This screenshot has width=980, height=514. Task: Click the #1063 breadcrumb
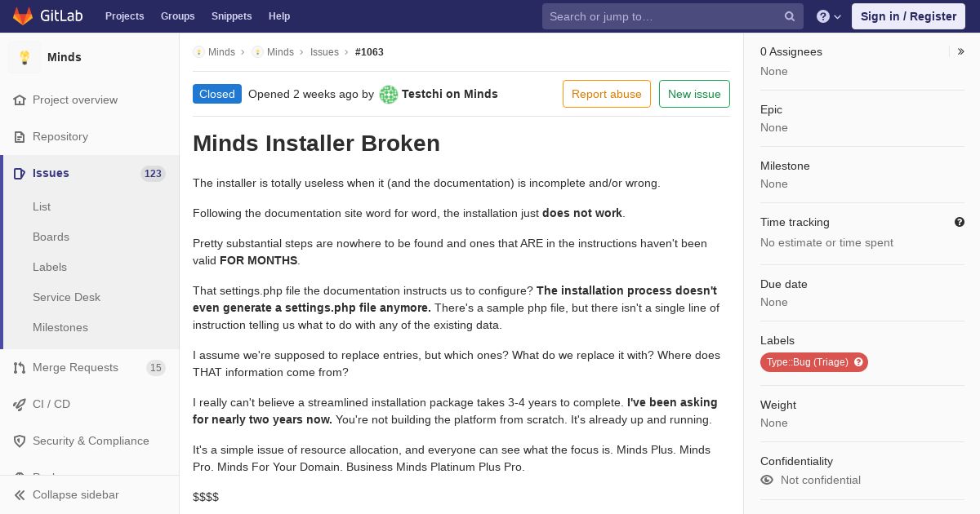(369, 52)
